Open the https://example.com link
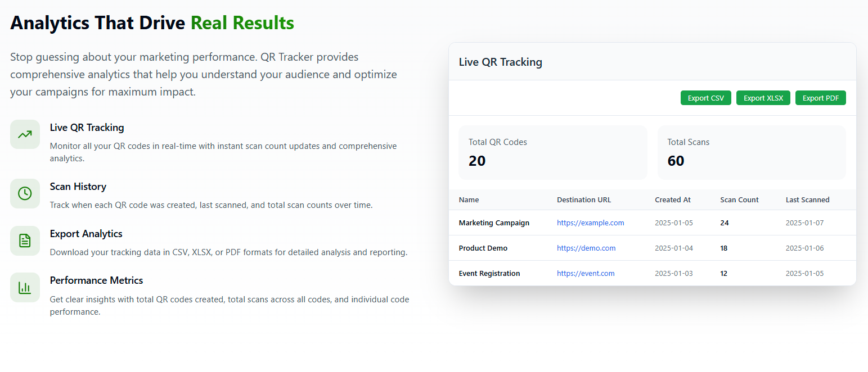Viewport: 868px width, 372px height. 590,223
